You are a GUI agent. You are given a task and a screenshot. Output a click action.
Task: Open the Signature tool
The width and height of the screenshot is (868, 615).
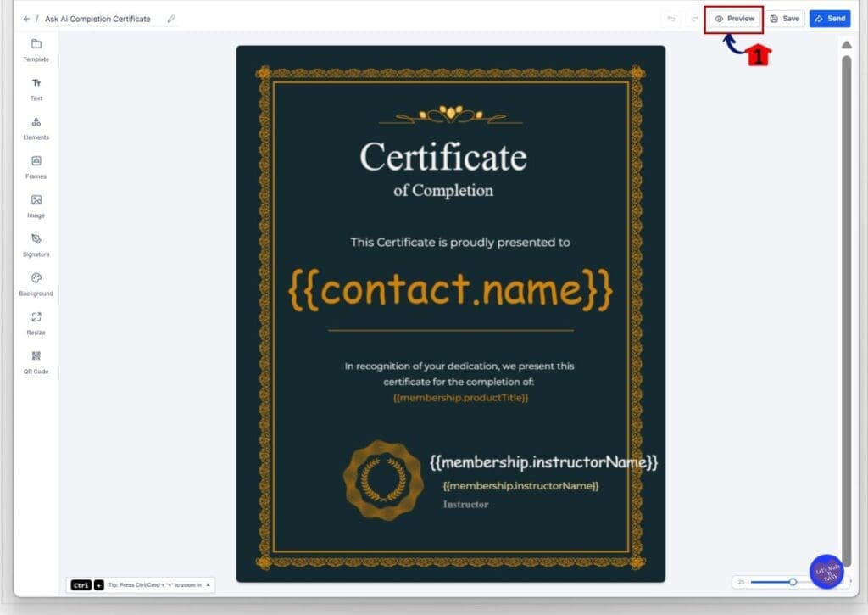click(x=36, y=245)
